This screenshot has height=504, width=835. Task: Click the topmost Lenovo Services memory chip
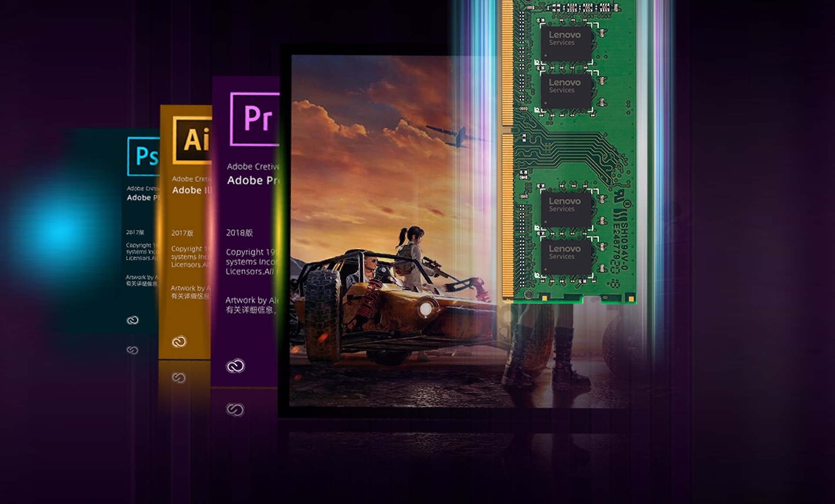coord(566,43)
